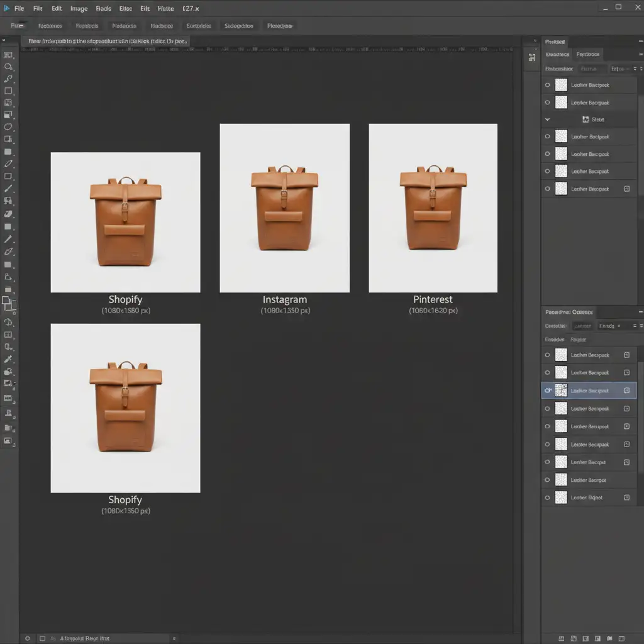
Task: Open the Image menu
Action: (x=79, y=9)
